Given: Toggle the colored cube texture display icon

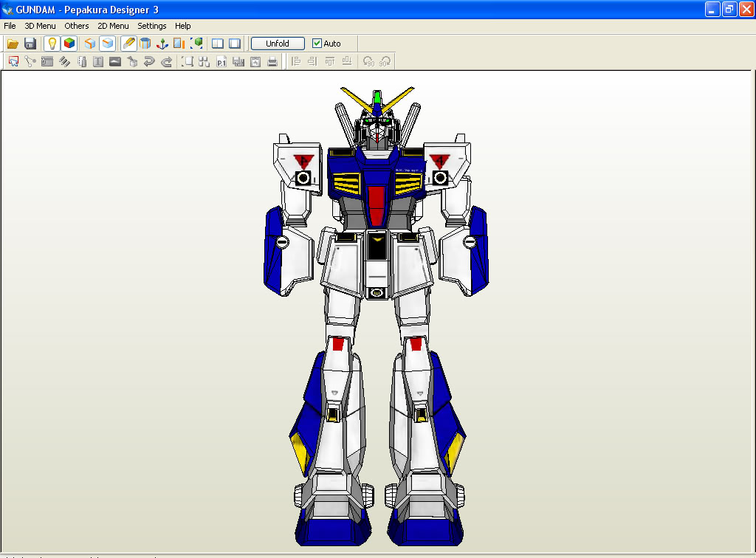Looking at the screenshot, I should click(69, 44).
